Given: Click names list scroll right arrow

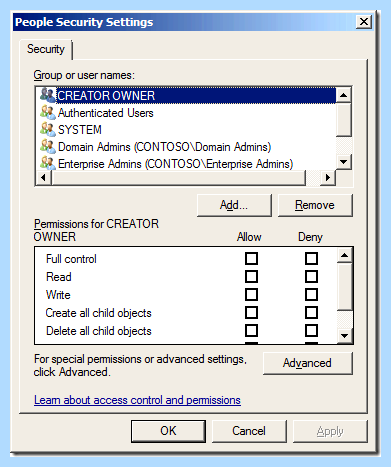Looking at the screenshot, I should 328,177.
